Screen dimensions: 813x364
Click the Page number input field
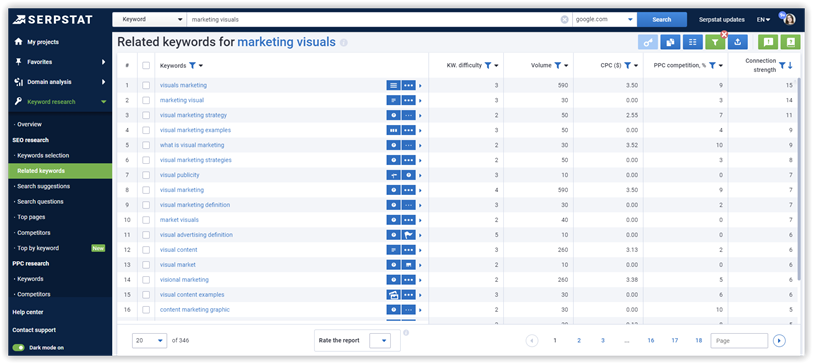(739, 341)
